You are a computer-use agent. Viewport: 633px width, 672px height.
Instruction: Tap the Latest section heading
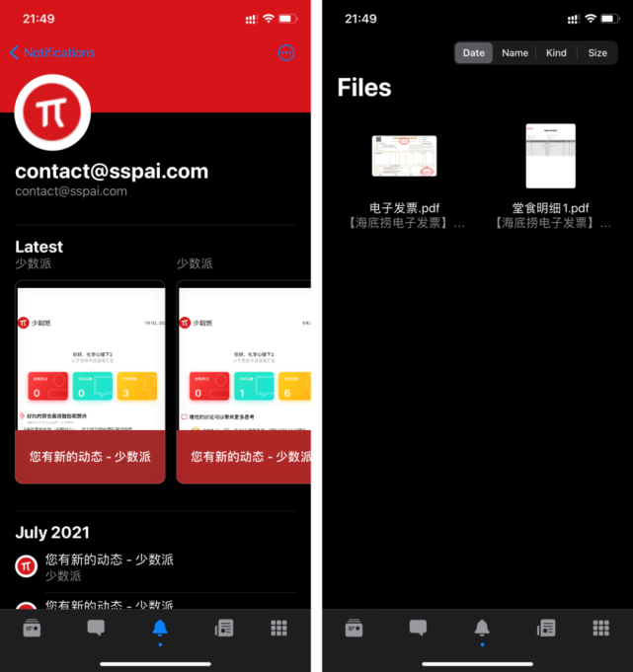[x=40, y=247]
